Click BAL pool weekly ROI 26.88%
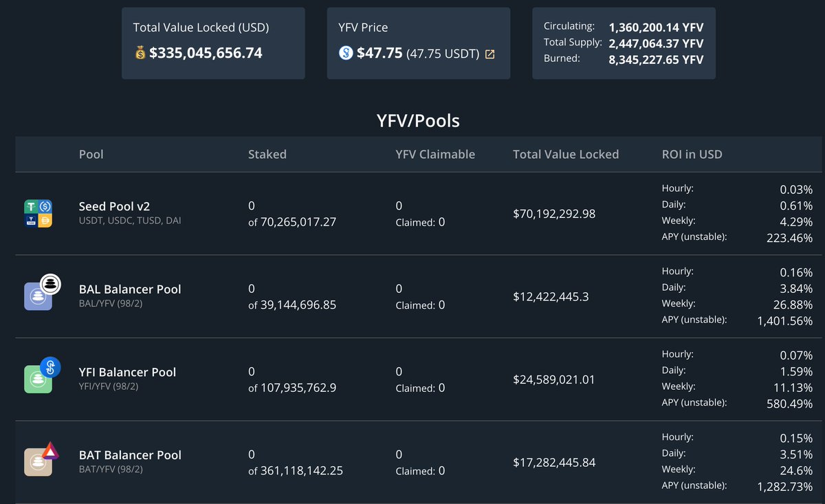 coord(793,305)
